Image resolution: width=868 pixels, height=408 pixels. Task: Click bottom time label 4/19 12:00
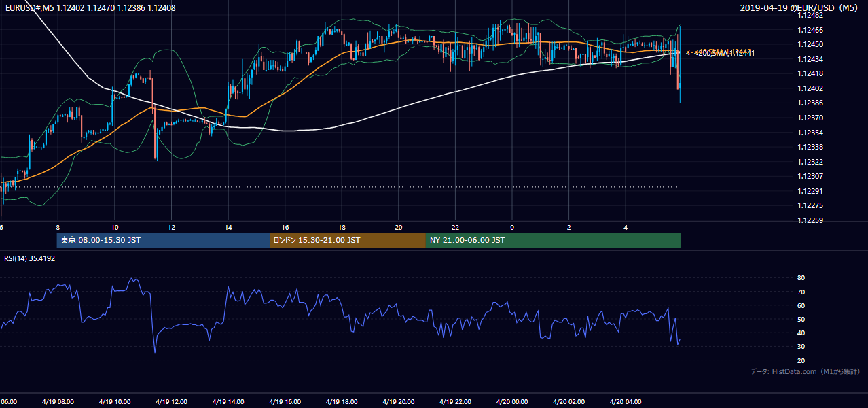(x=171, y=401)
